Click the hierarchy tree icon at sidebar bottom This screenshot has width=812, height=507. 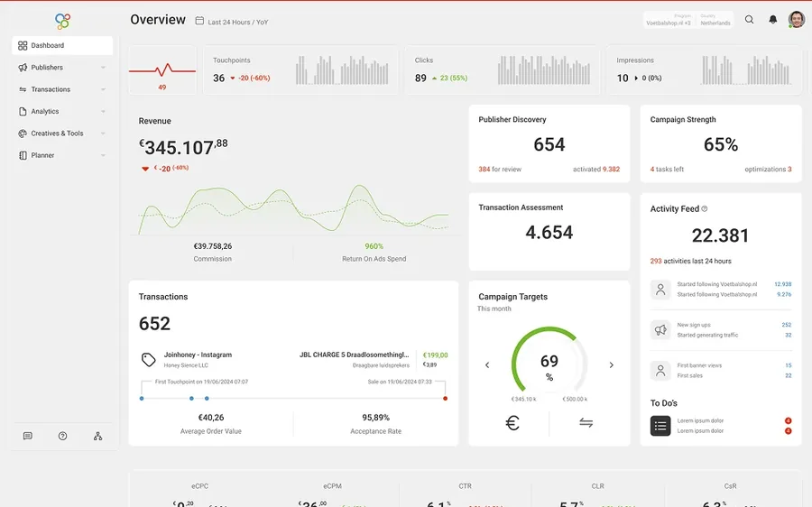coord(97,436)
